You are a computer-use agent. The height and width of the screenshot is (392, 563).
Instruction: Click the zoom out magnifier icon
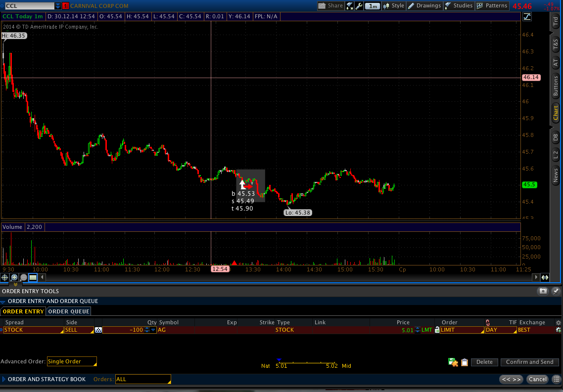(23, 277)
